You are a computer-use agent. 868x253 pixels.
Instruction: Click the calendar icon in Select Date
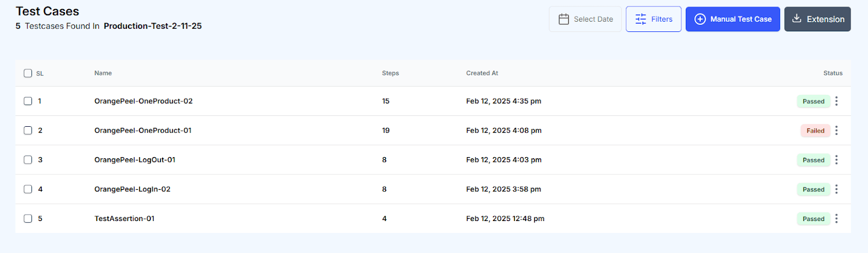(x=564, y=19)
